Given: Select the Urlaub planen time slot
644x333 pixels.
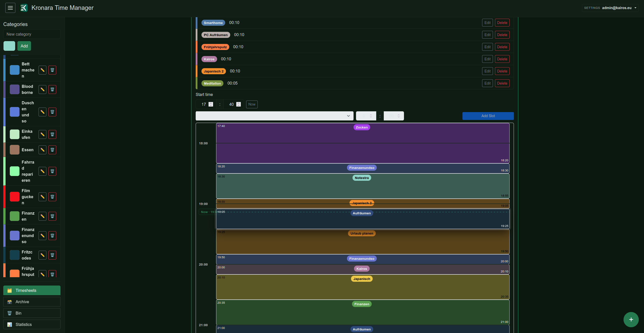Looking at the screenshot, I should 363,241.
